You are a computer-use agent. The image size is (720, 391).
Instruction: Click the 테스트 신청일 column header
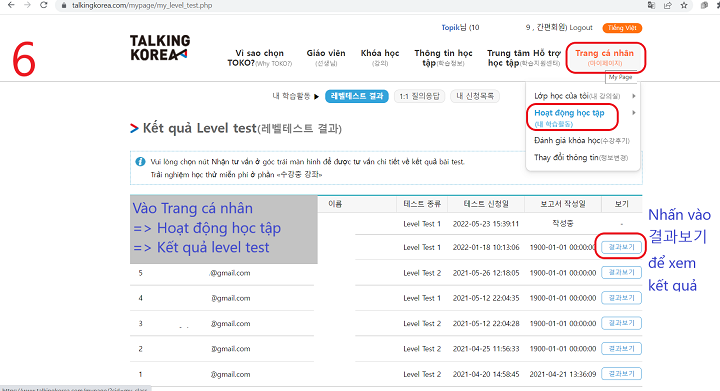(486, 204)
